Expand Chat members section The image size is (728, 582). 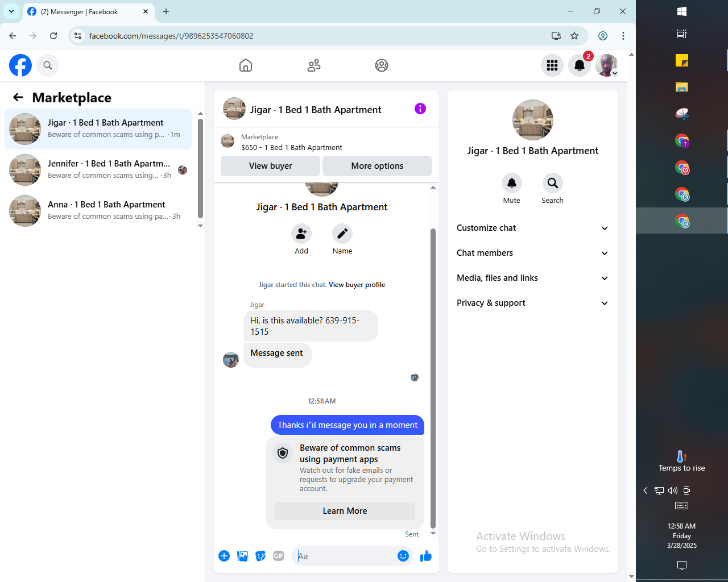click(532, 253)
